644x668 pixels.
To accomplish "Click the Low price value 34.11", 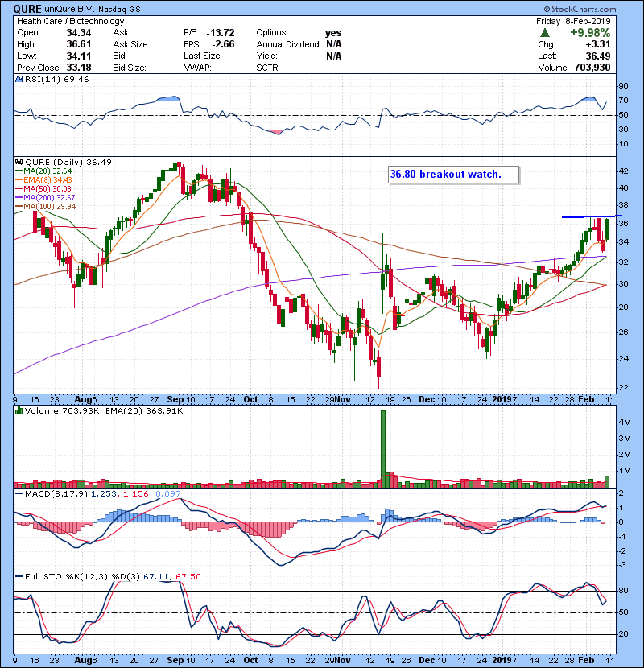I will (x=79, y=56).
